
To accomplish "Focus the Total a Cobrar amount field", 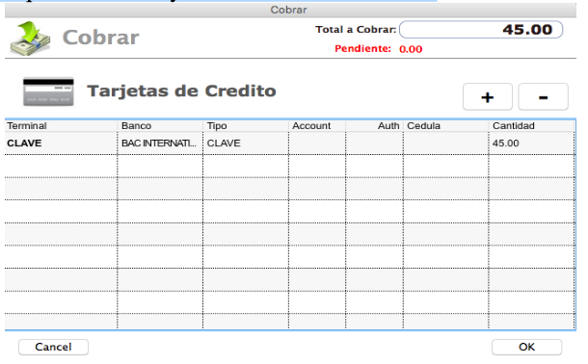I will 481,30.
